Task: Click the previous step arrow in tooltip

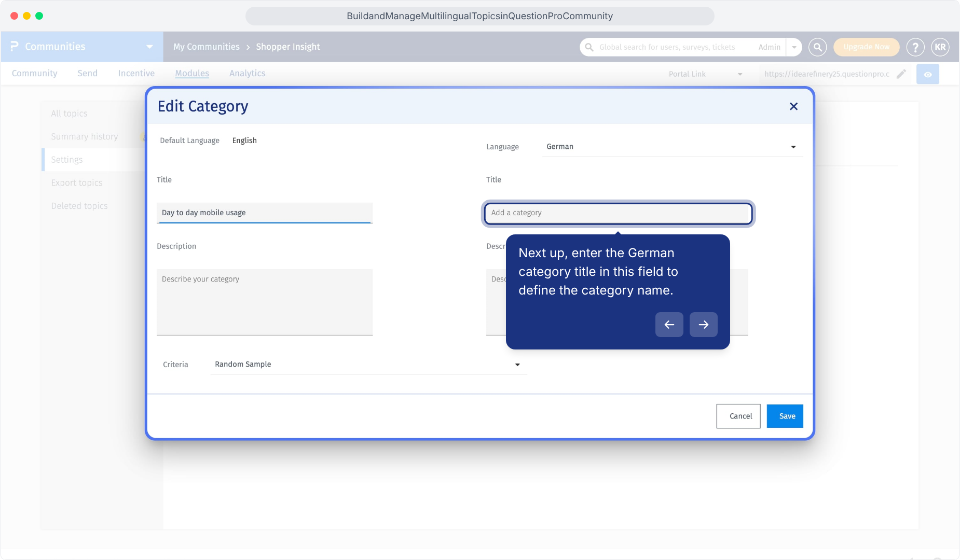Action: coord(669,325)
